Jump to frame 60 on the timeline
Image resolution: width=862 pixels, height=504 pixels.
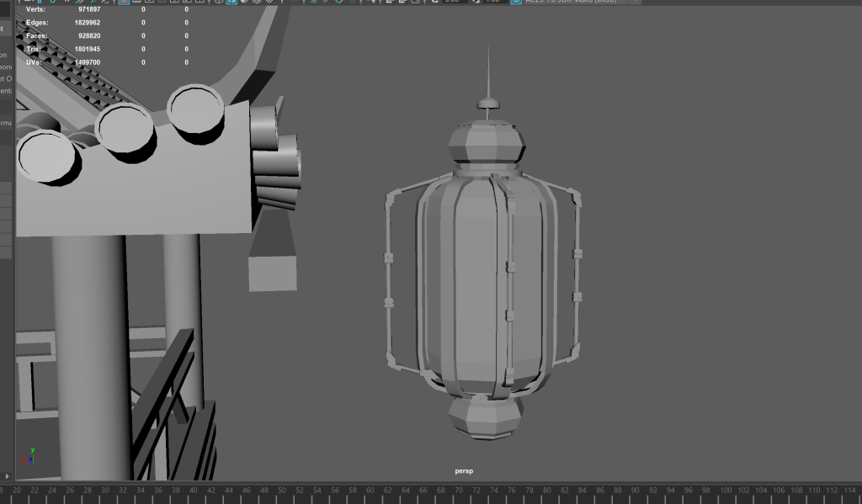tap(370, 491)
